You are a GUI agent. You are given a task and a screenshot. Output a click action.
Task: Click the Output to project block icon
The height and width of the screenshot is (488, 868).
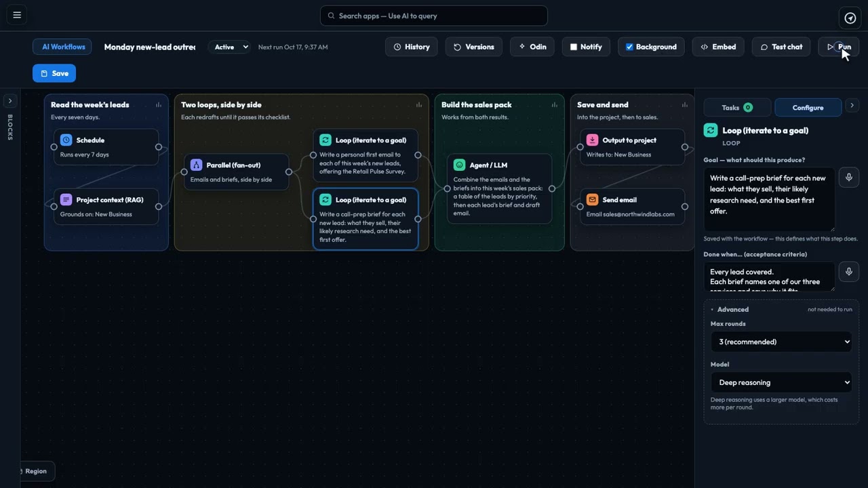pyautogui.click(x=592, y=140)
